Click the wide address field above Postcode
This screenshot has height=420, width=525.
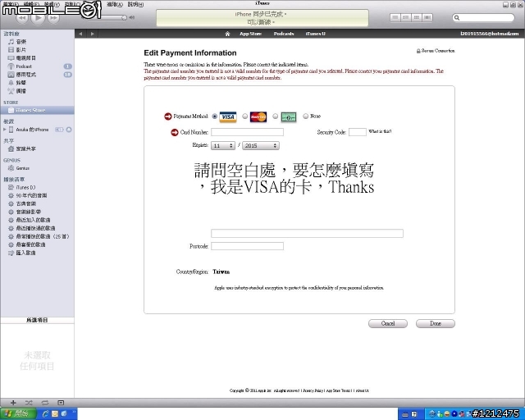click(307, 234)
